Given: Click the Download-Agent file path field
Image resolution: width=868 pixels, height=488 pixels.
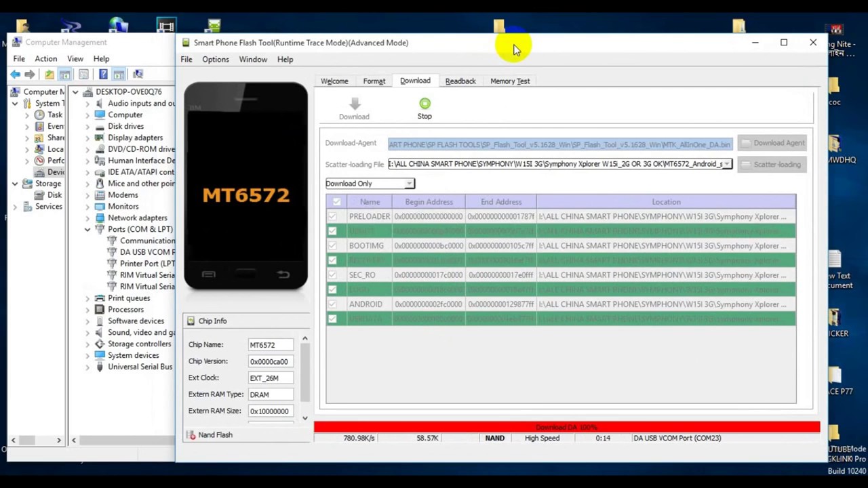Looking at the screenshot, I should [560, 144].
